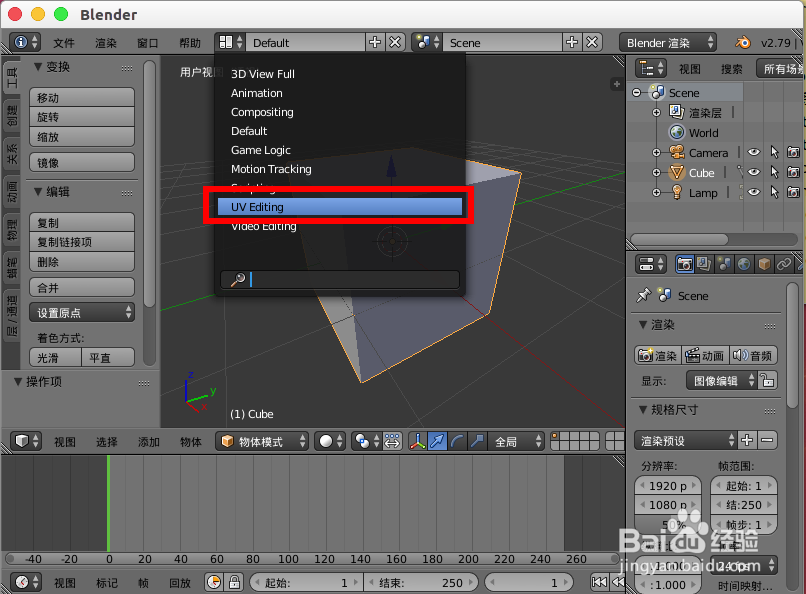Open the Info editor type selector
The height and width of the screenshot is (594, 806).
click(x=26, y=42)
